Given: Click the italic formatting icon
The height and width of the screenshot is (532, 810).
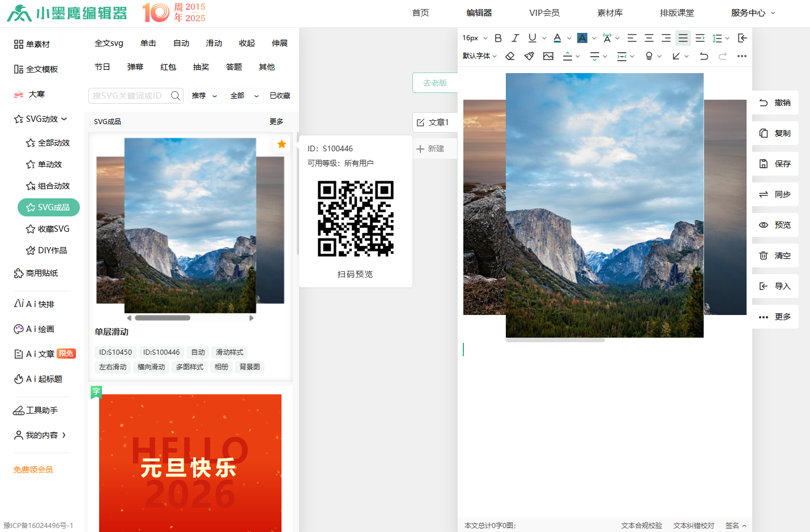Looking at the screenshot, I should (515, 38).
